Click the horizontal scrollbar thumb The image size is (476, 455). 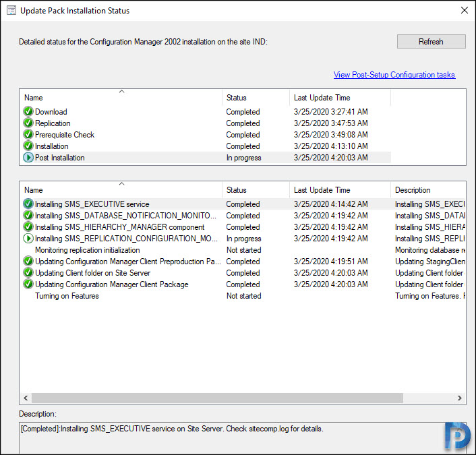(217, 398)
